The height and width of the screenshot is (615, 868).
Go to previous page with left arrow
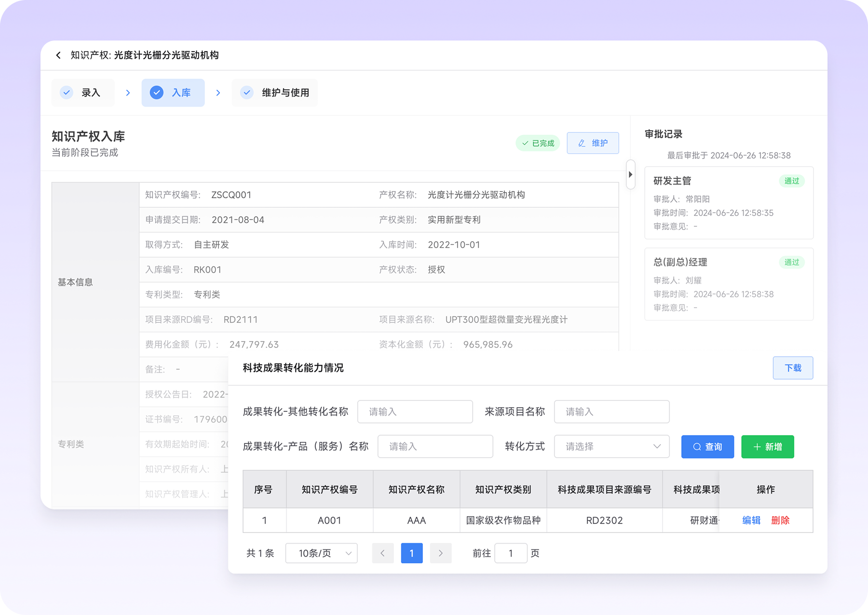[383, 553]
